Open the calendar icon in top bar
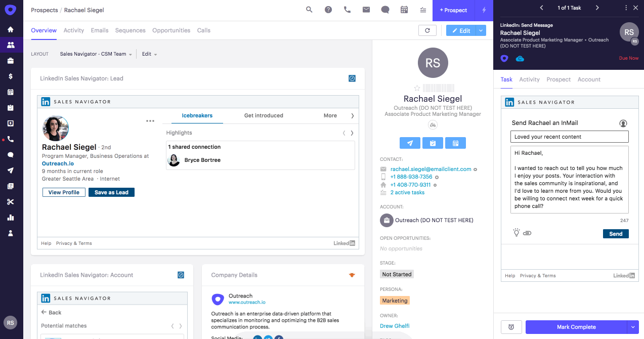Screen dimensions: 644x339 [404, 10]
